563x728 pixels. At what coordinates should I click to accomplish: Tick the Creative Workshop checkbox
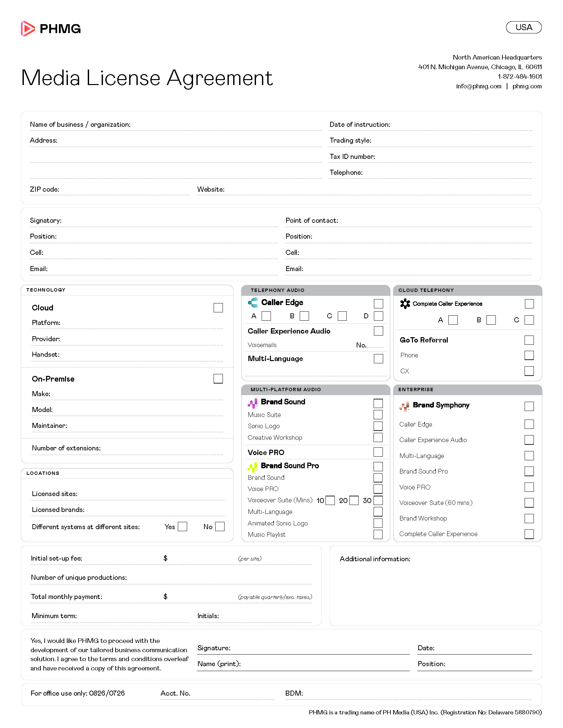pos(378,437)
